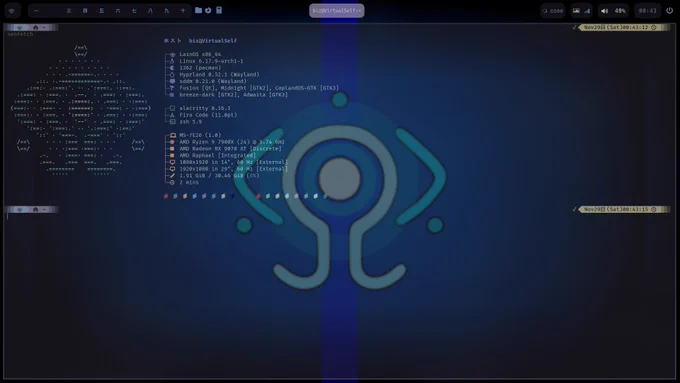680x383 pixels.
Task: Open the network signal icon
Action: coord(587,11)
